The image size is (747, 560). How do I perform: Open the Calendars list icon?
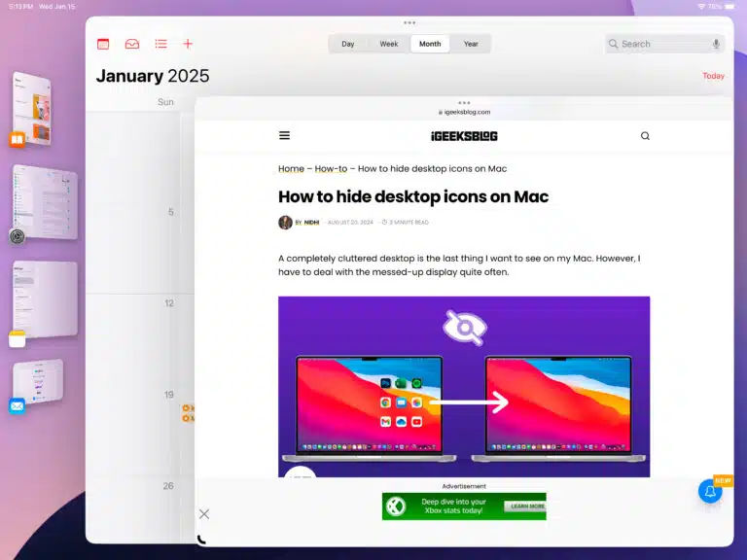tap(103, 44)
